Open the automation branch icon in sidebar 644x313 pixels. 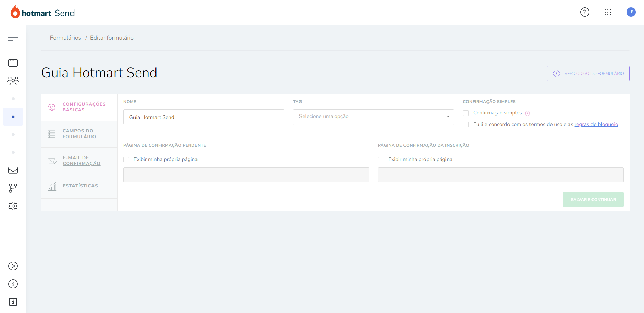click(13, 188)
